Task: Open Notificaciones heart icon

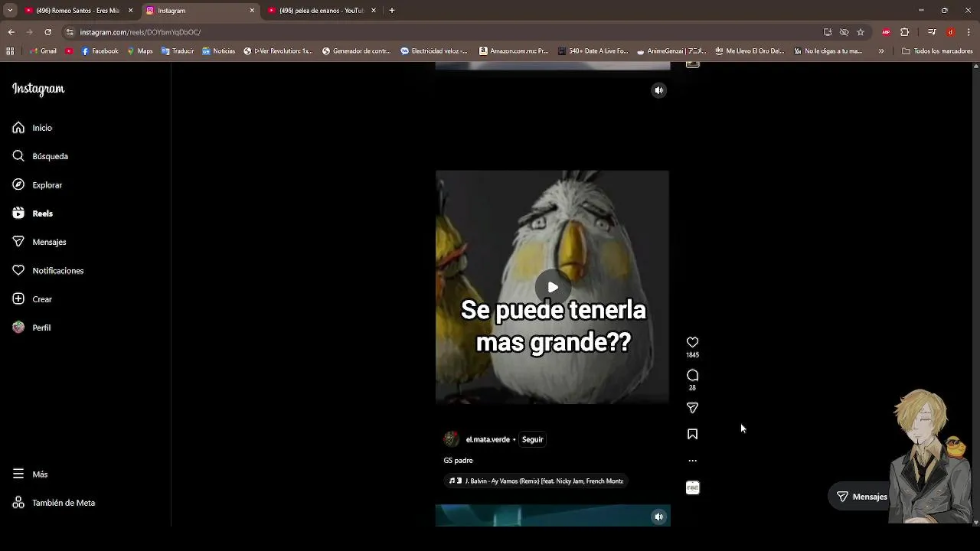Action: click(x=18, y=270)
